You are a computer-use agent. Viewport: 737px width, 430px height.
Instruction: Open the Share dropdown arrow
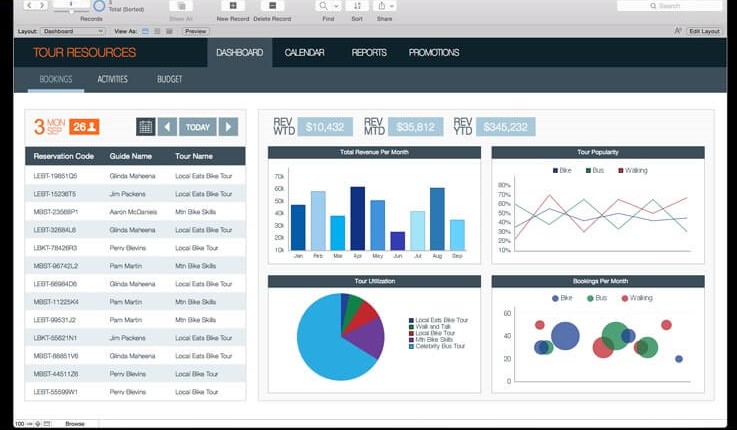pos(392,6)
